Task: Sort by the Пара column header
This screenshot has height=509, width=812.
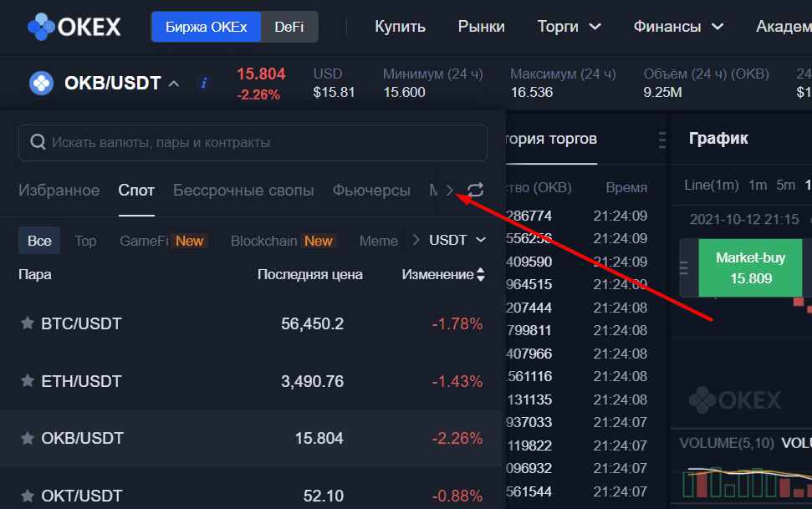Action: coord(34,274)
